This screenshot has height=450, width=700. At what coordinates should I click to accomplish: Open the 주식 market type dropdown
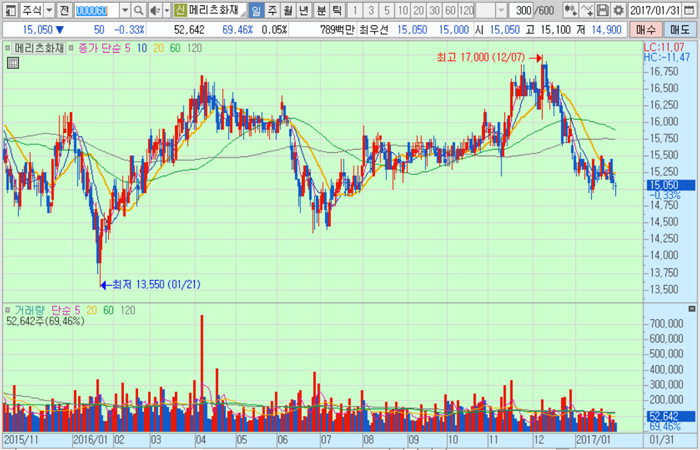[48, 10]
